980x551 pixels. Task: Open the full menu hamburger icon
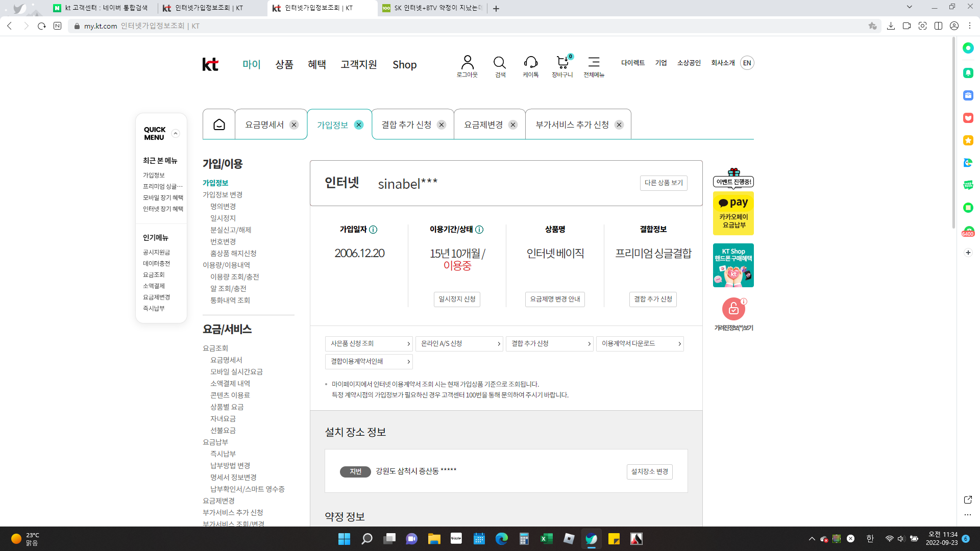pyautogui.click(x=594, y=62)
